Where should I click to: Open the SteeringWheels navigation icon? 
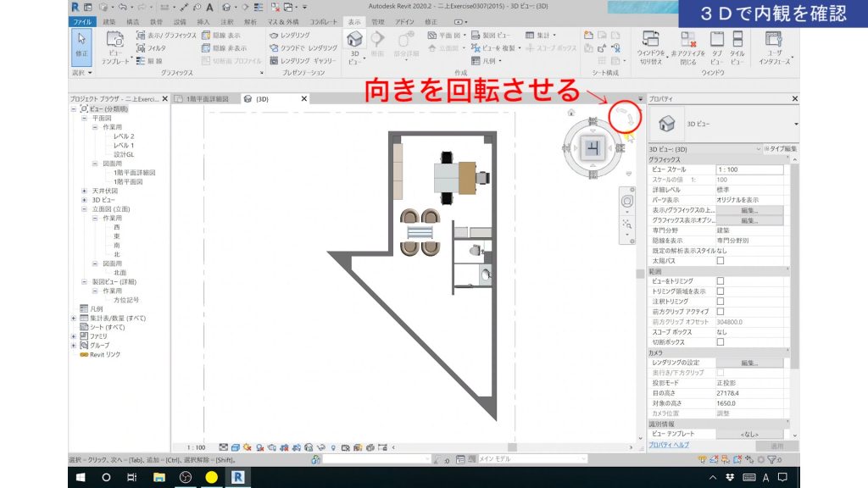click(x=628, y=200)
